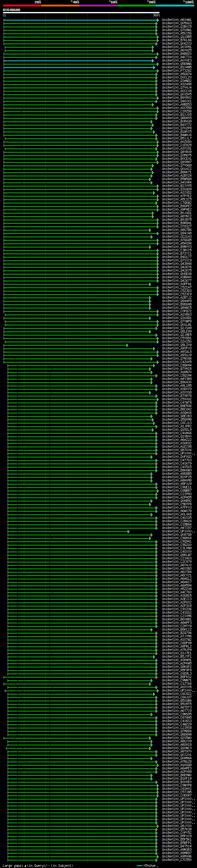Select hit UniRef100_B1KF19
This screenshot has width=197, height=868.
[176, 778]
